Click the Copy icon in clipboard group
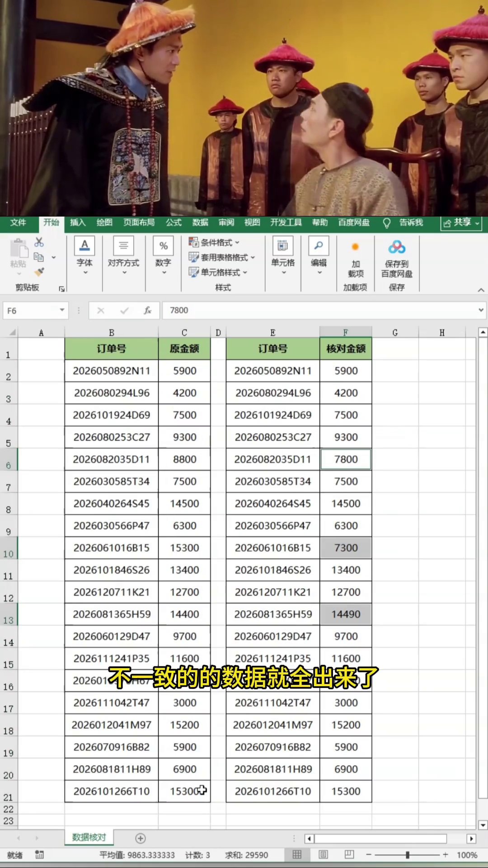488x868 pixels. click(x=39, y=257)
